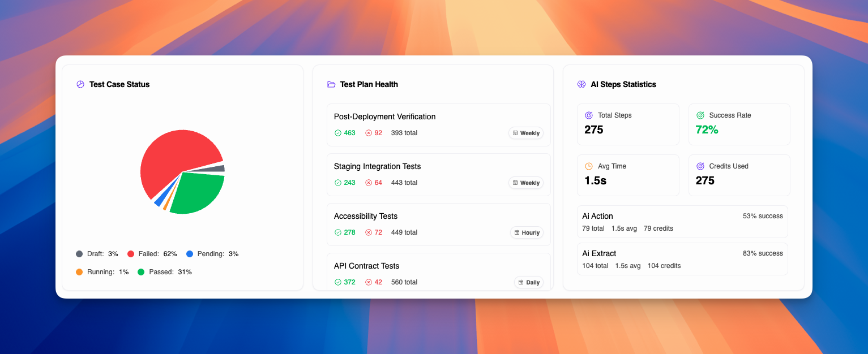
Task: Click the Ai Extract statistics row
Action: (x=682, y=258)
